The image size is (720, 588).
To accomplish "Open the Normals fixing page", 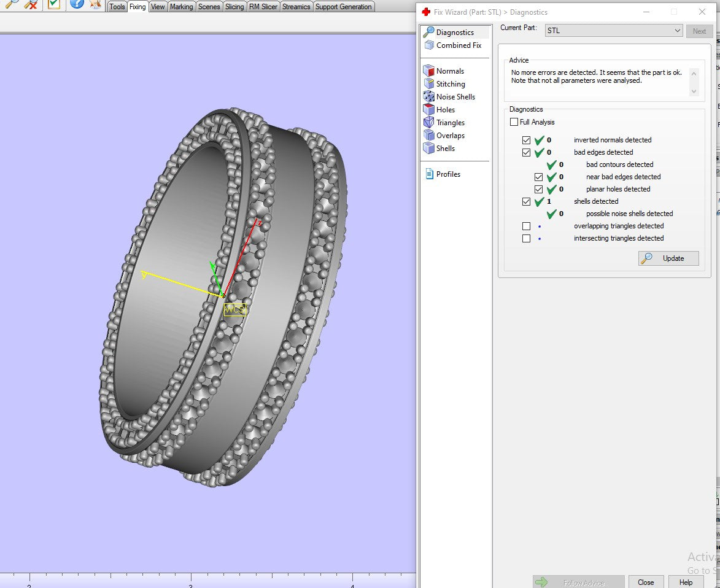I will (x=449, y=71).
